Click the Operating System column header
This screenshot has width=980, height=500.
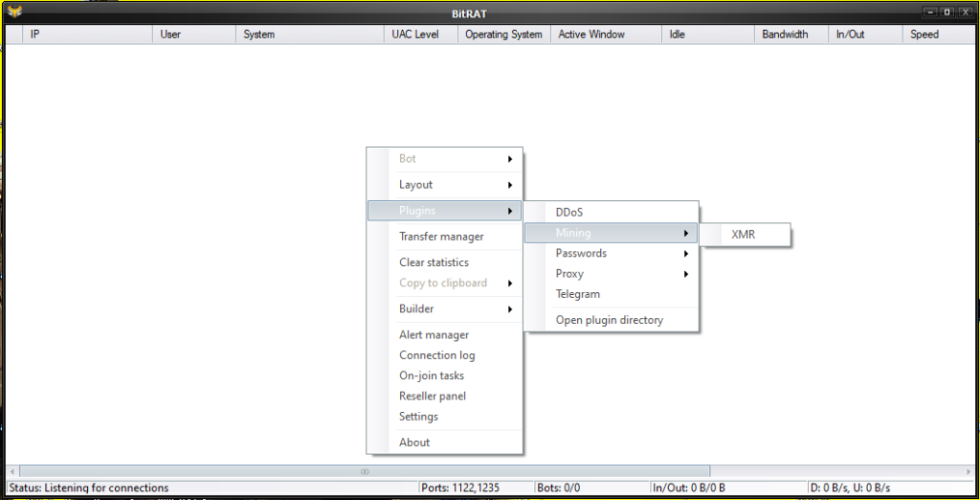503,34
